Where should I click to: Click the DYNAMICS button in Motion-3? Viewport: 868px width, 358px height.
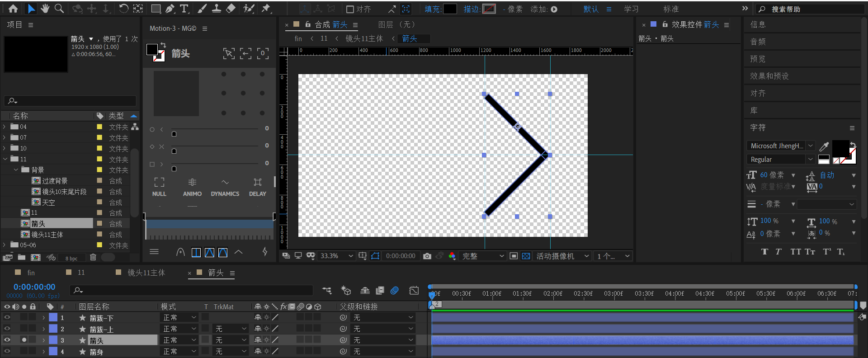tap(225, 187)
